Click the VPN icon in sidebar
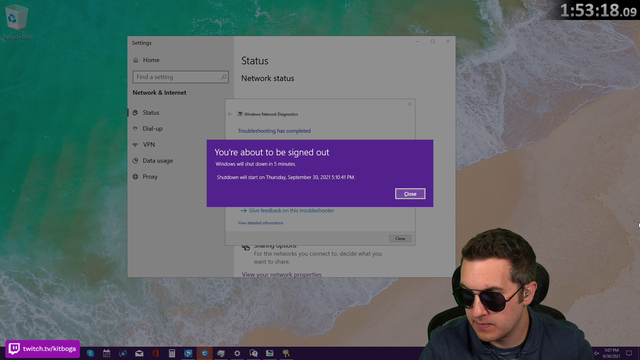 pos(135,144)
